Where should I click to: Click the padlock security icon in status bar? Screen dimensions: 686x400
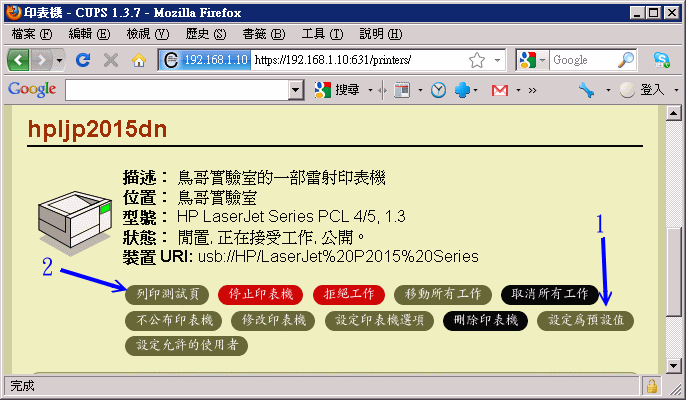pyautogui.click(x=651, y=385)
